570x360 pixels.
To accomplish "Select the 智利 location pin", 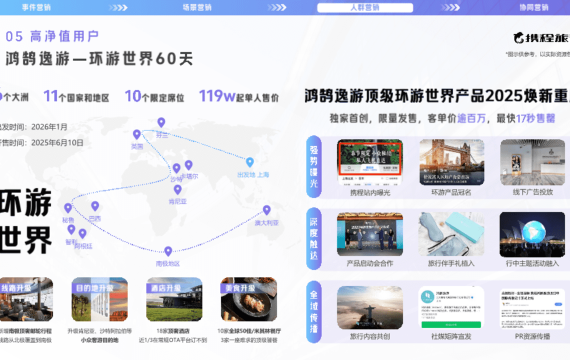I will (x=71, y=229).
